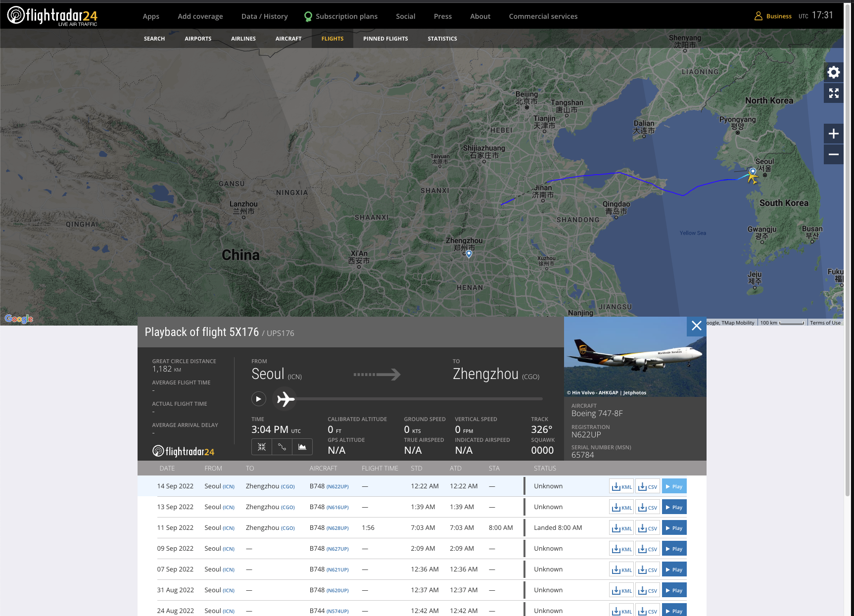The width and height of the screenshot is (854, 616).
Task: Close the playback panel
Action: click(697, 326)
